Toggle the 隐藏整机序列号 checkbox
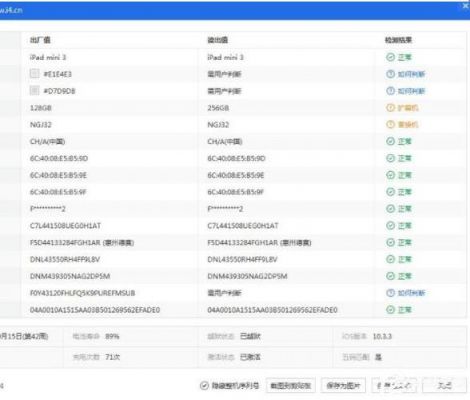This screenshot has width=470, height=400. [x=204, y=386]
